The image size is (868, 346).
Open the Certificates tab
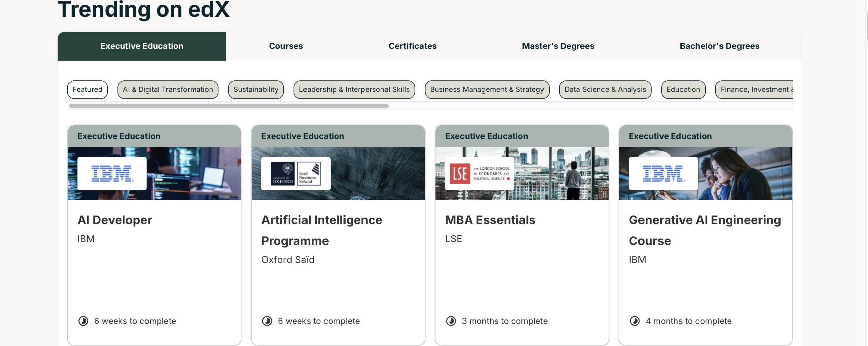pyautogui.click(x=412, y=46)
